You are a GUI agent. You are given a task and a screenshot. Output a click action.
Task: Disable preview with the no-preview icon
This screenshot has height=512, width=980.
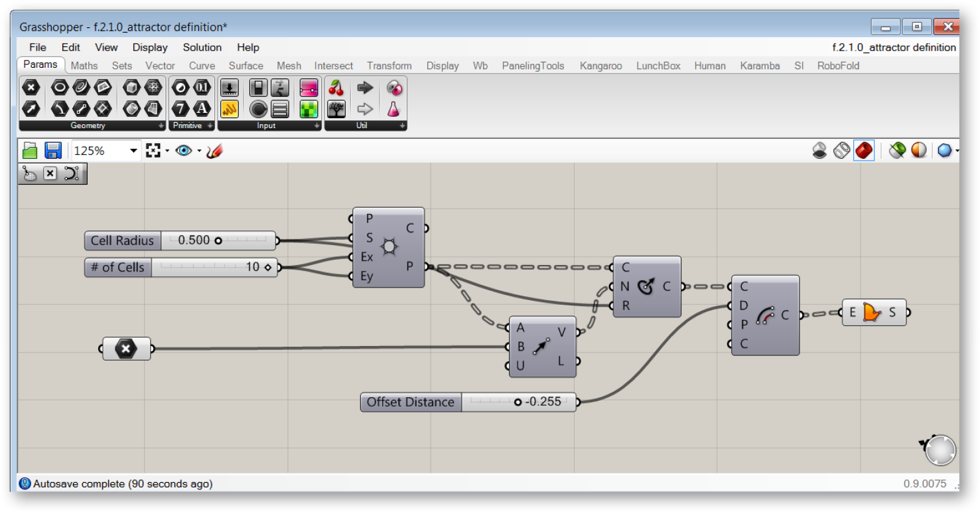(x=819, y=151)
